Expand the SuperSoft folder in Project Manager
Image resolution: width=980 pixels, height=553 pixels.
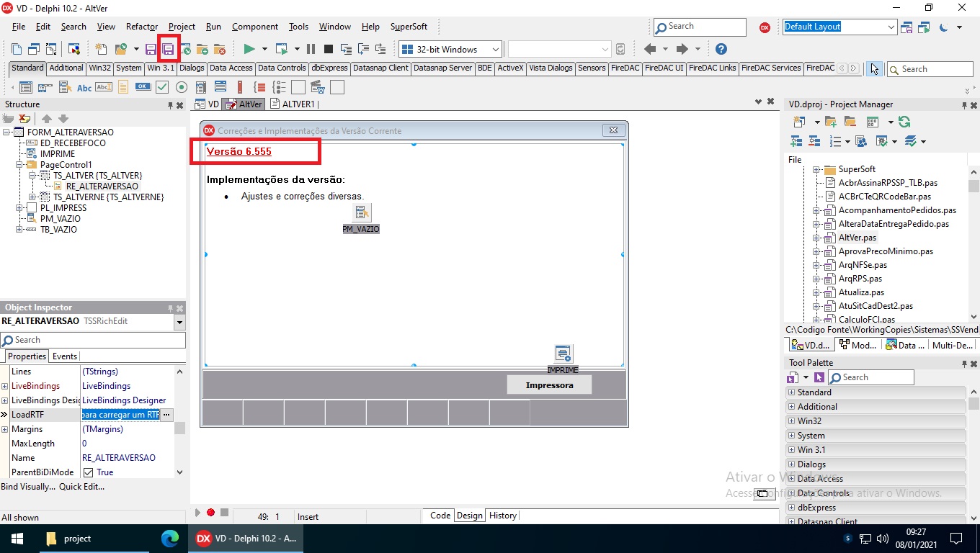point(817,169)
